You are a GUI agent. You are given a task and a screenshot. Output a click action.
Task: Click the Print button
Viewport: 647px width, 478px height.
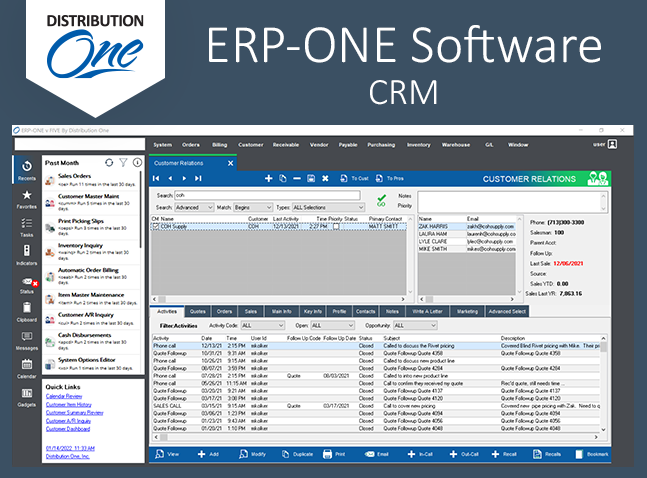click(x=334, y=454)
